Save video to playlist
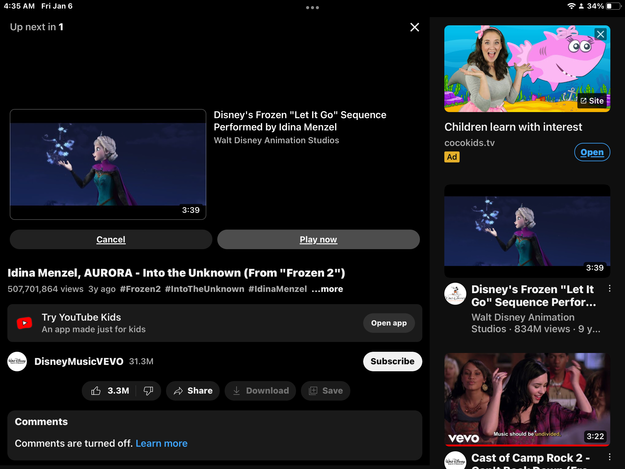 [326, 391]
